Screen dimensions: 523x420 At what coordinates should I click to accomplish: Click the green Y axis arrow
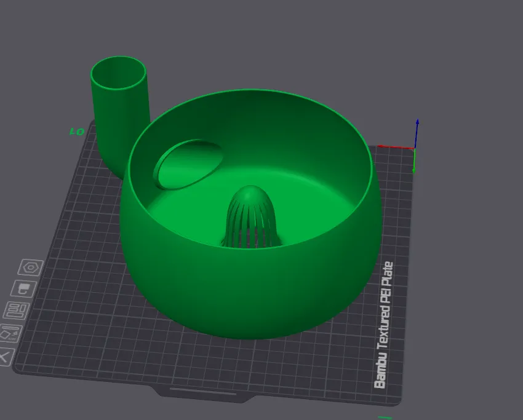click(x=414, y=160)
